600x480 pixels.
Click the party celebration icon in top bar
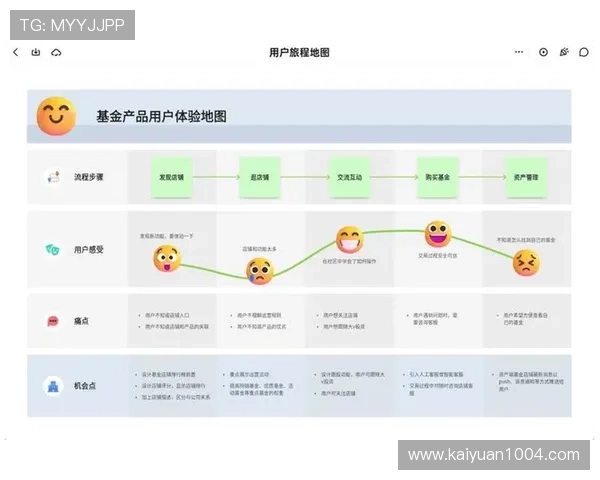pyautogui.click(x=564, y=52)
